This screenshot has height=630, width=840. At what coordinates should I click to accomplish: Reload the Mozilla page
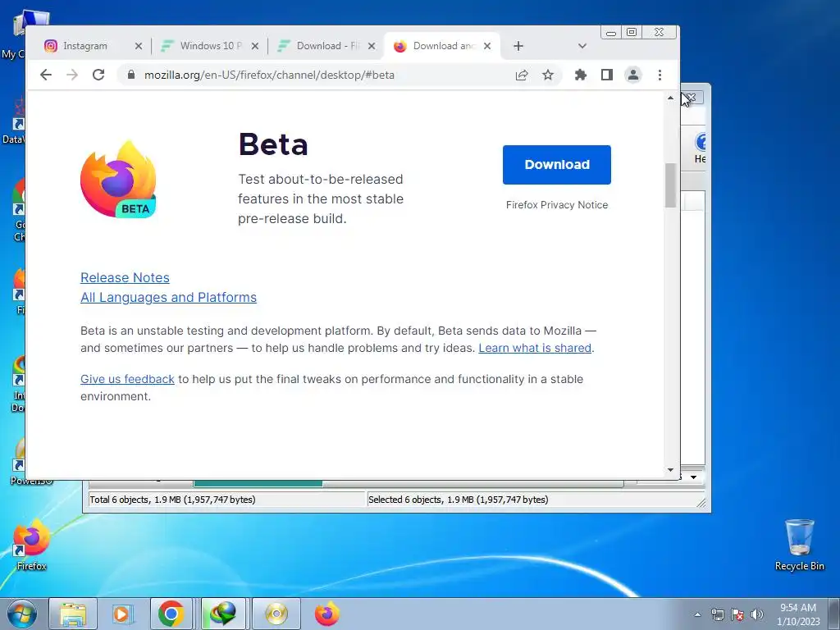point(98,75)
